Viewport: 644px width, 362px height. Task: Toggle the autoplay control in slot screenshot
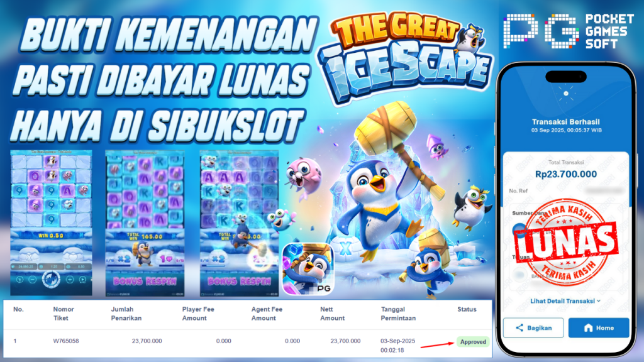click(82, 280)
